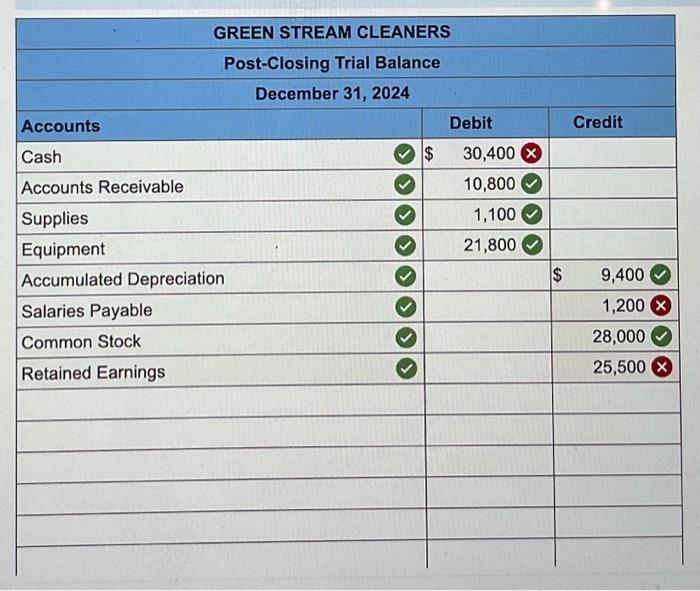The image size is (700, 591).
Task: Click the Post-Closing Trial Balance heading
Action: [x=332, y=63]
